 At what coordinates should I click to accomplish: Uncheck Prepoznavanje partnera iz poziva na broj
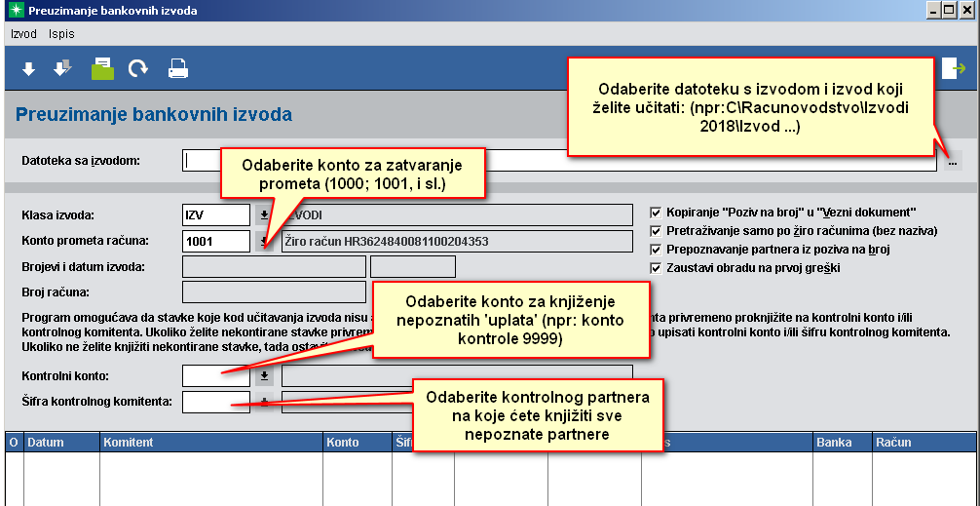coord(656,250)
